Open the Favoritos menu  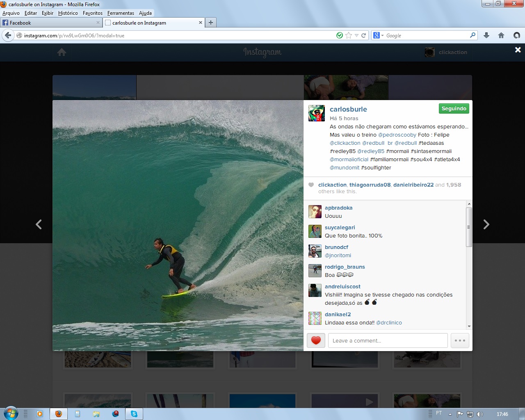[x=93, y=13]
